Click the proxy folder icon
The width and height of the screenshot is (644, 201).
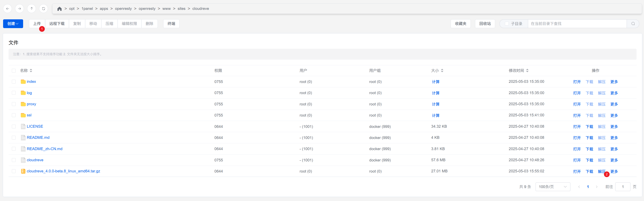[x=23, y=104]
